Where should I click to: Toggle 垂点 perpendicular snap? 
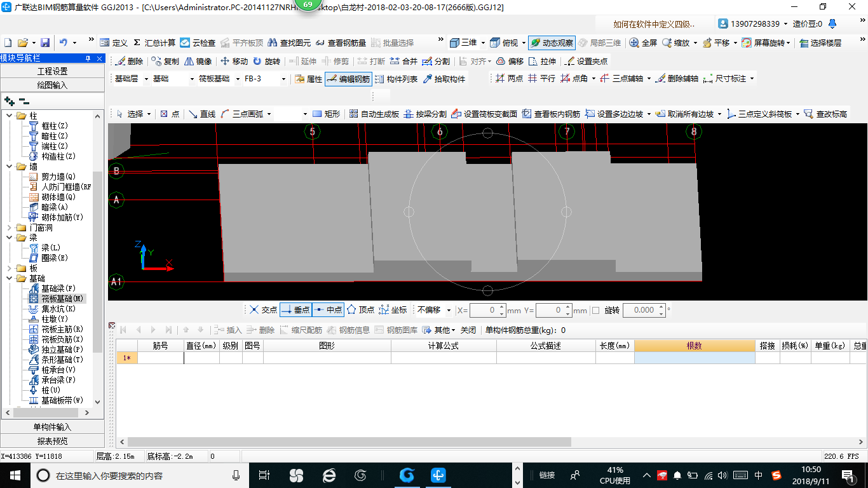(295, 310)
